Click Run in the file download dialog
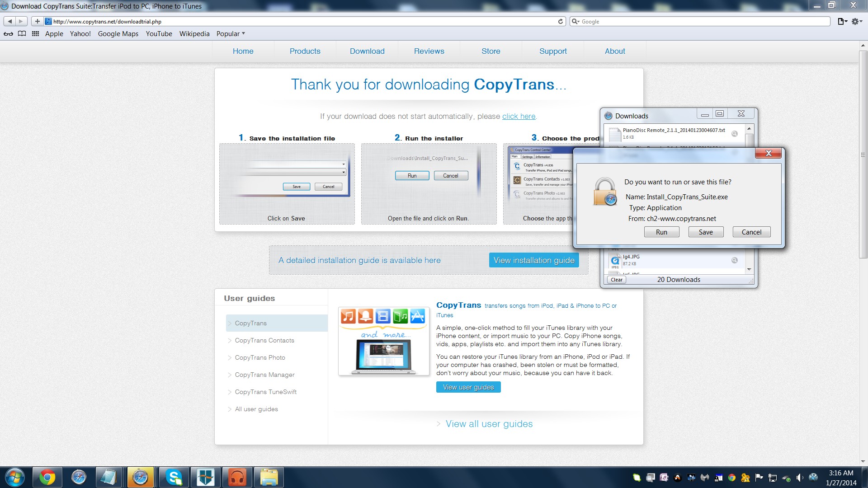 pyautogui.click(x=661, y=232)
